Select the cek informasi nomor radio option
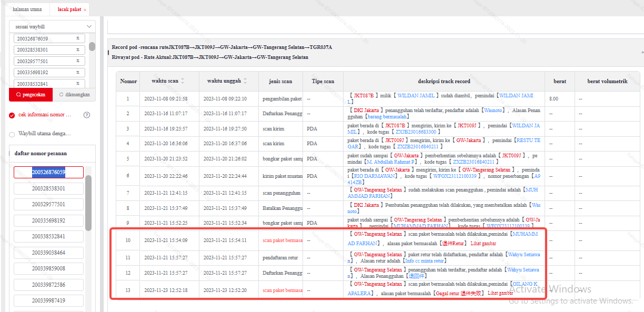Viewport: 644px width, 312px height. (x=12, y=115)
